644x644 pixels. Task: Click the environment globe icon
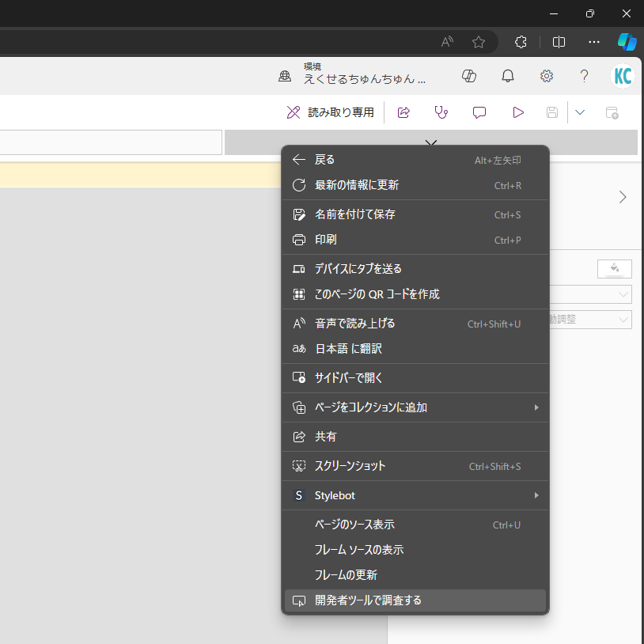point(285,76)
